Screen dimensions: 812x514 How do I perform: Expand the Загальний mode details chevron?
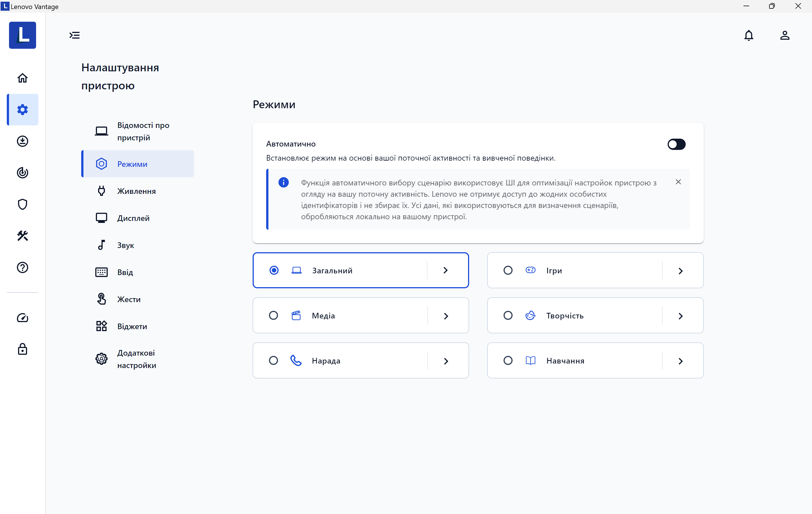point(446,270)
